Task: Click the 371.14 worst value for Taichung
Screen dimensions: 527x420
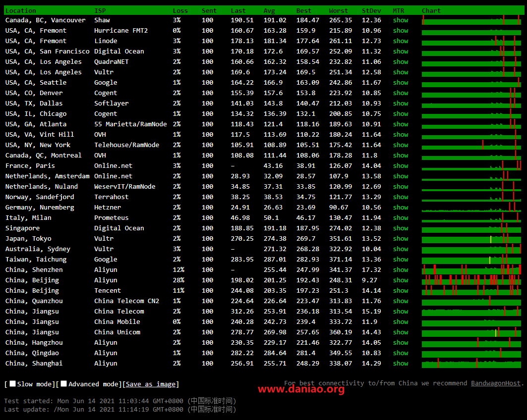Action: click(x=341, y=260)
